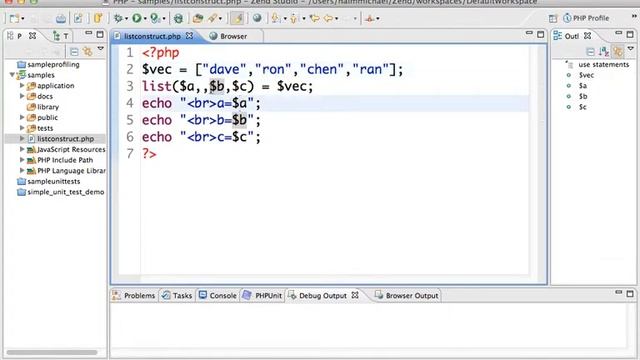Open the Run configurations dropdown arrow
The image size is (640, 360).
tap(145, 19)
